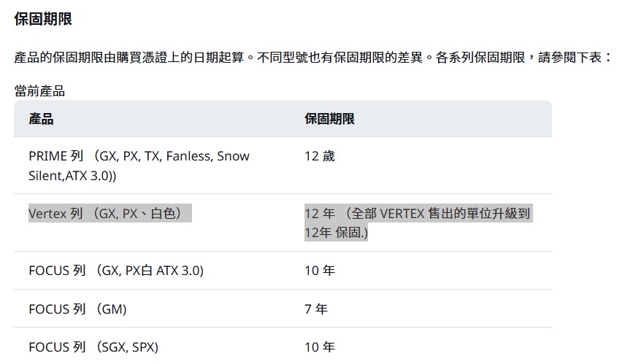Click the 7 年 warranty value
The image size is (625, 364).
click(316, 309)
